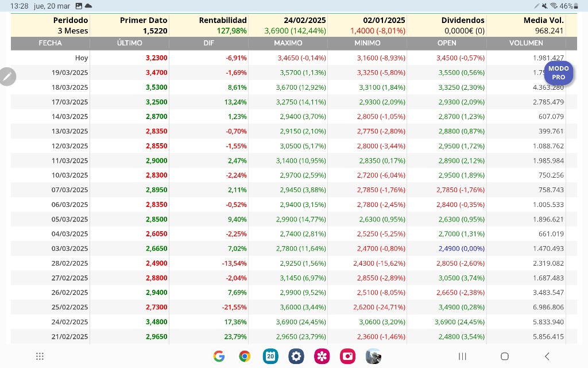This screenshot has height=368, width=588.
Task: Click the ÚLTIMO column header
Action: pos(129,43)
